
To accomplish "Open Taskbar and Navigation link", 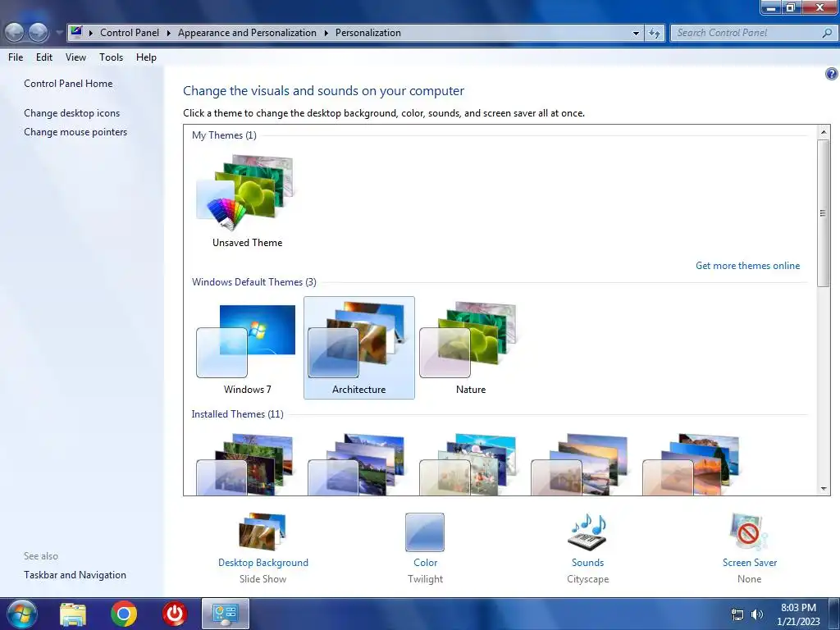I will 75,575.
